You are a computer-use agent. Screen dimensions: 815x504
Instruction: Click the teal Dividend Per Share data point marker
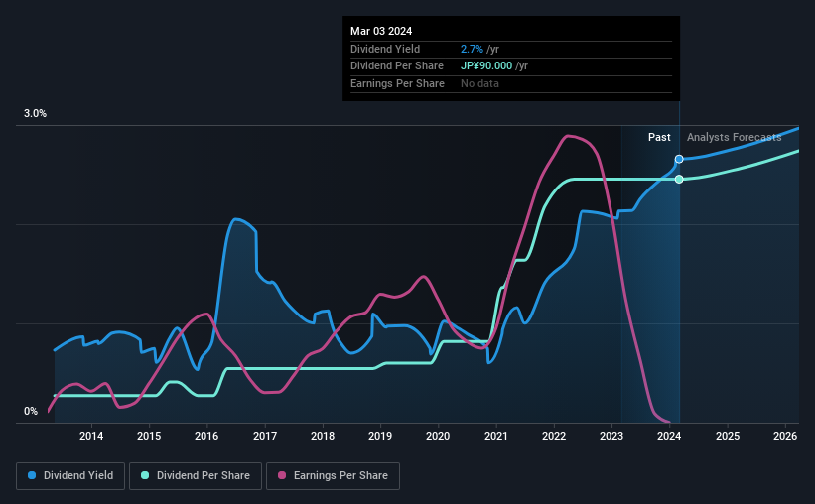679,180
